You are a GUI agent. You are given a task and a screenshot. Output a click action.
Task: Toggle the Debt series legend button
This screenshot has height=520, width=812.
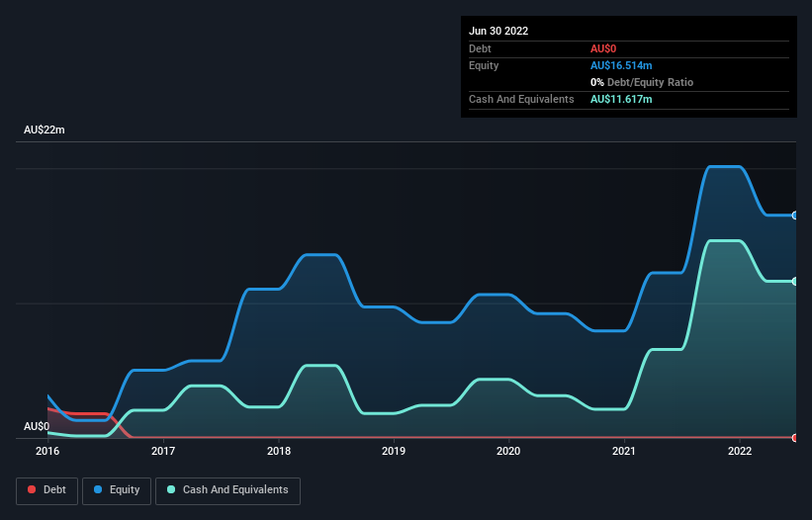46,490
